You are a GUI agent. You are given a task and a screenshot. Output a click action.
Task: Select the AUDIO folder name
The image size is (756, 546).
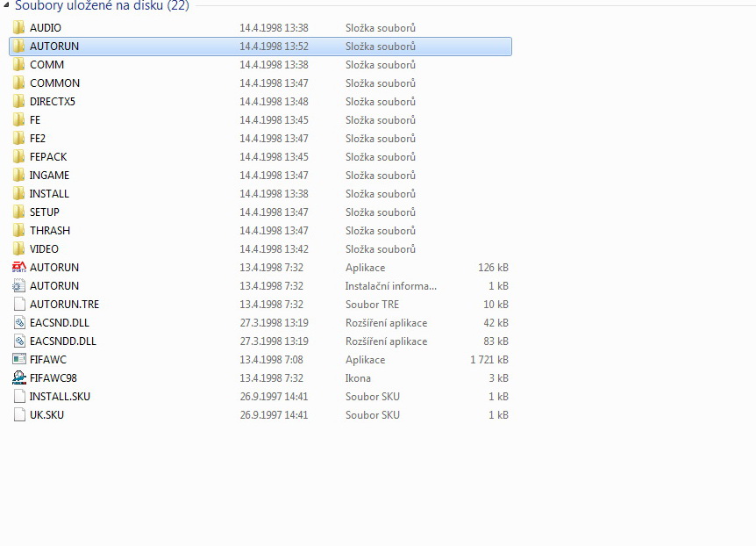click(46, 28)
